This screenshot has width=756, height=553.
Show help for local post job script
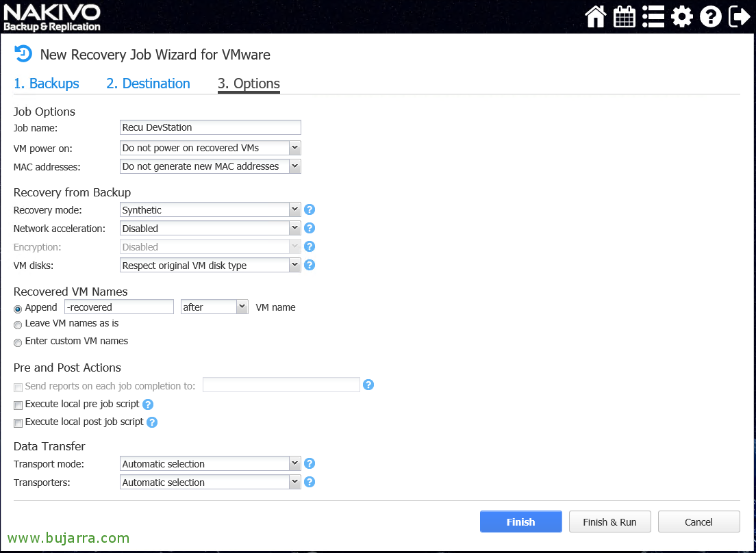pyautogui.click(x=152, y=422)
